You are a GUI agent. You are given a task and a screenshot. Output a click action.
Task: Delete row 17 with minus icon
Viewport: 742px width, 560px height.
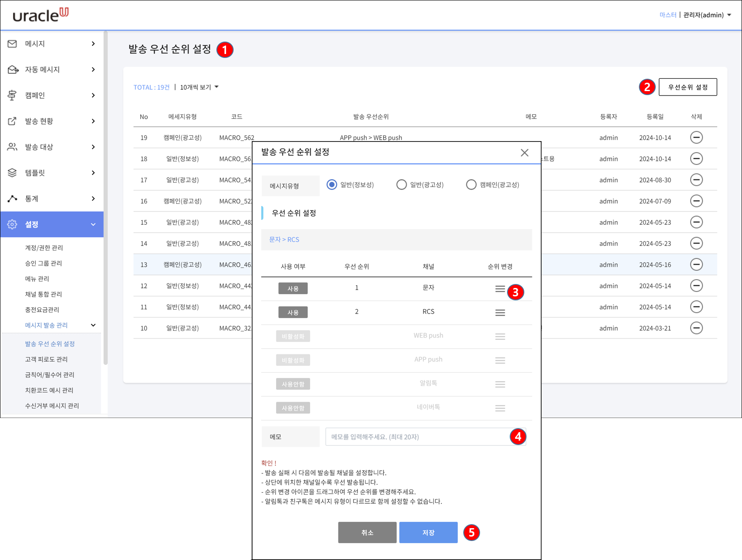tap(696, 180)
